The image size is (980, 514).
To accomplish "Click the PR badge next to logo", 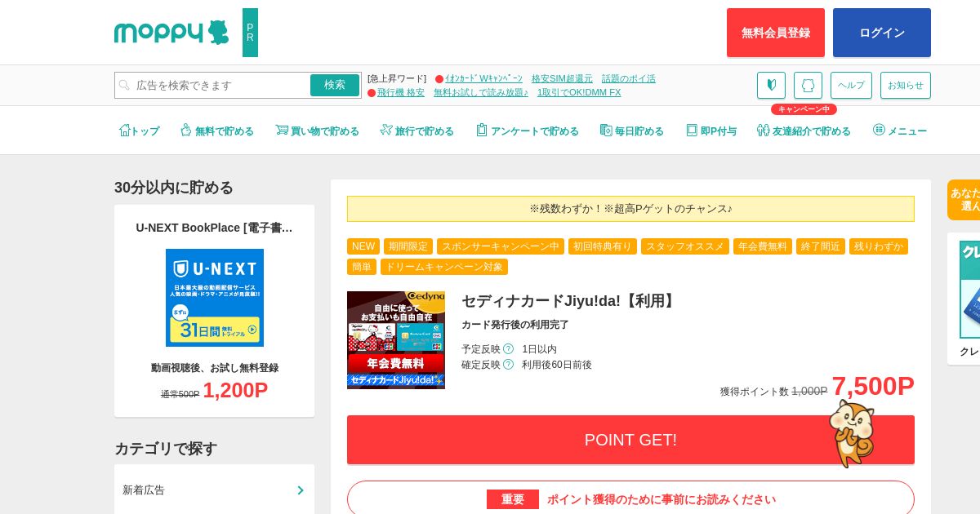I will [x=250, y=33].
